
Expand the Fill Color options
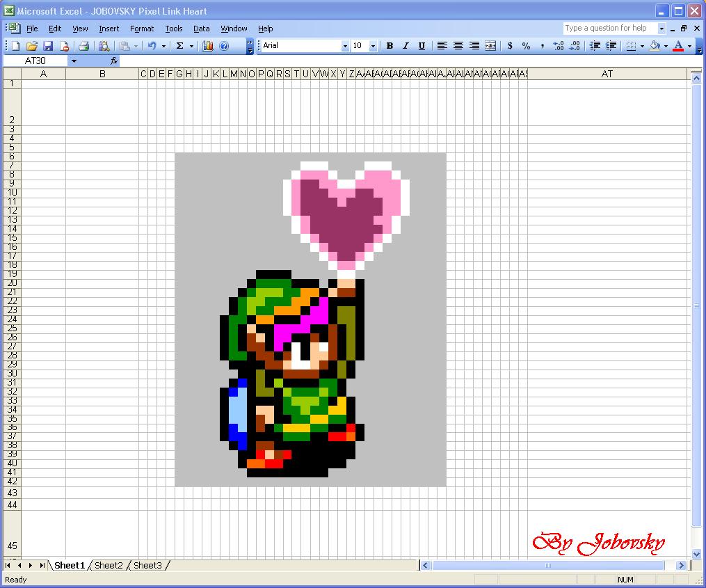tap(666, 46)
